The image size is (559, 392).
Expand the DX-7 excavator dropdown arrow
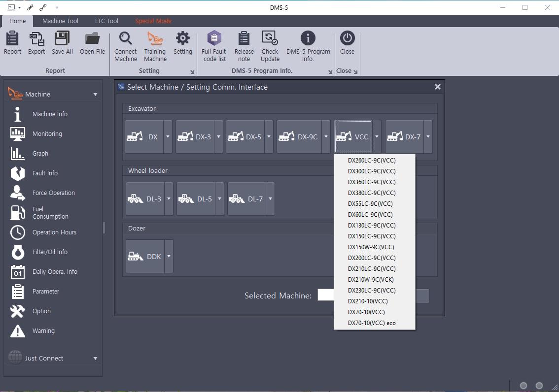(428, 137)
